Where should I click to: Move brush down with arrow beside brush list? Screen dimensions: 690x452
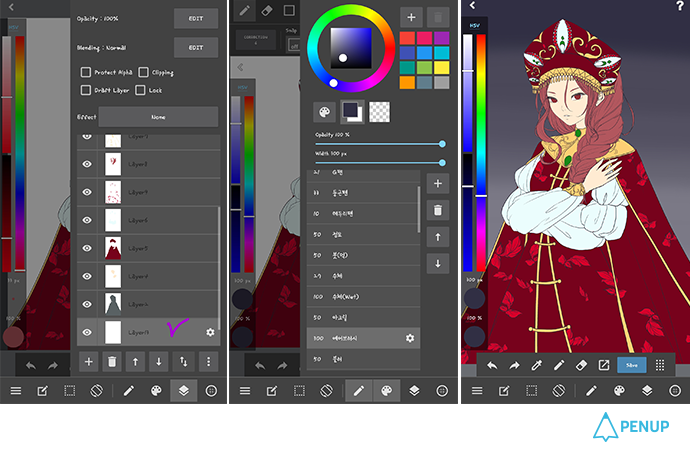click(438, 264)
